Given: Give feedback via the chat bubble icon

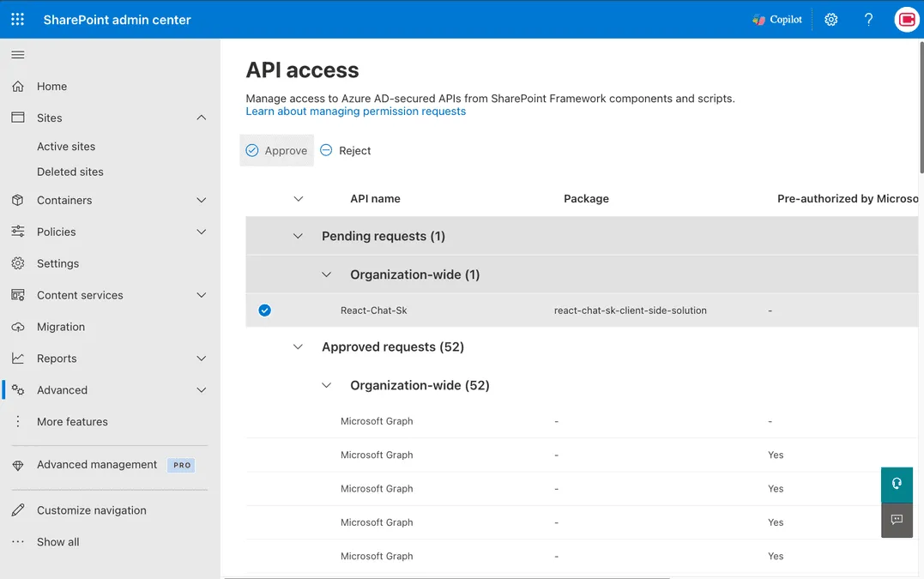Looking at the screenshot, I should [x=897, y=519].
